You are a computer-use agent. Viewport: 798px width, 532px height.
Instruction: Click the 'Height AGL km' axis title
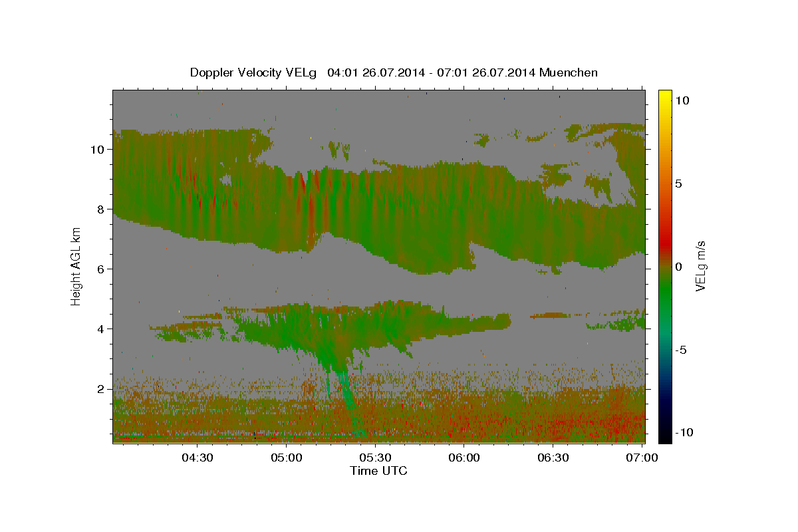pos(76,265)
